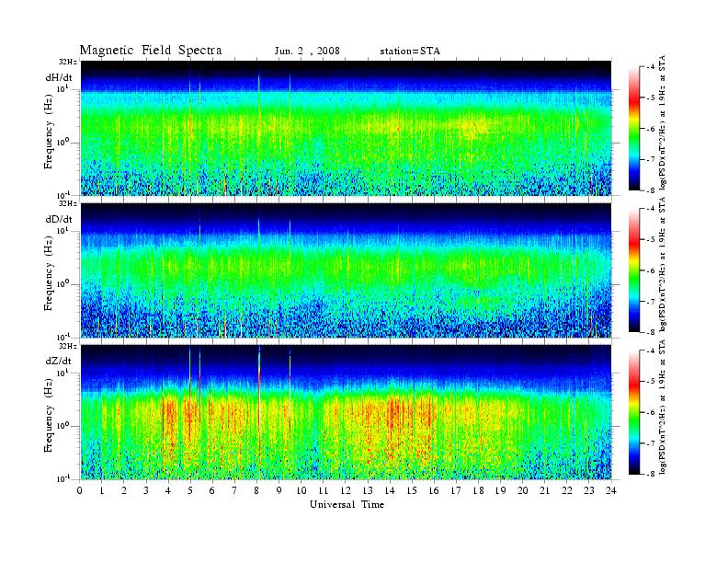The width and height of the screenshot is (728, 563).
Task: Click the 'station=STA' label
Action: click(x=410, y=52)
